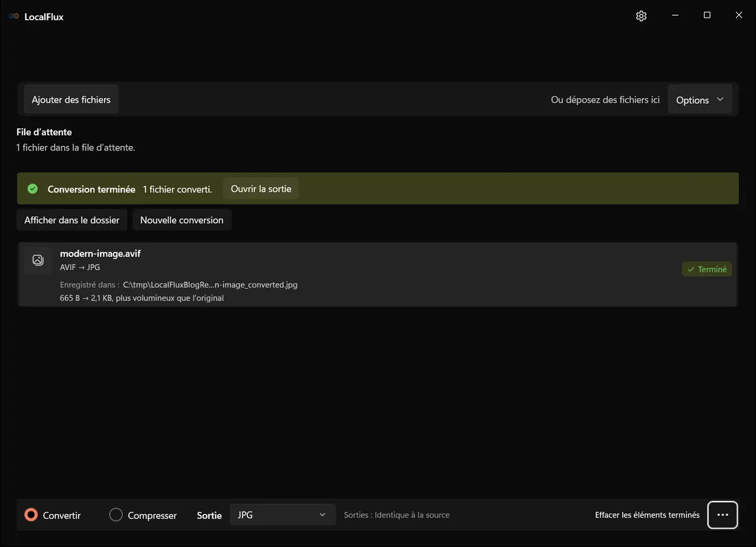Expand the Options dropdown
Viewport: 756px width, 547px height.
pos(700,100)
